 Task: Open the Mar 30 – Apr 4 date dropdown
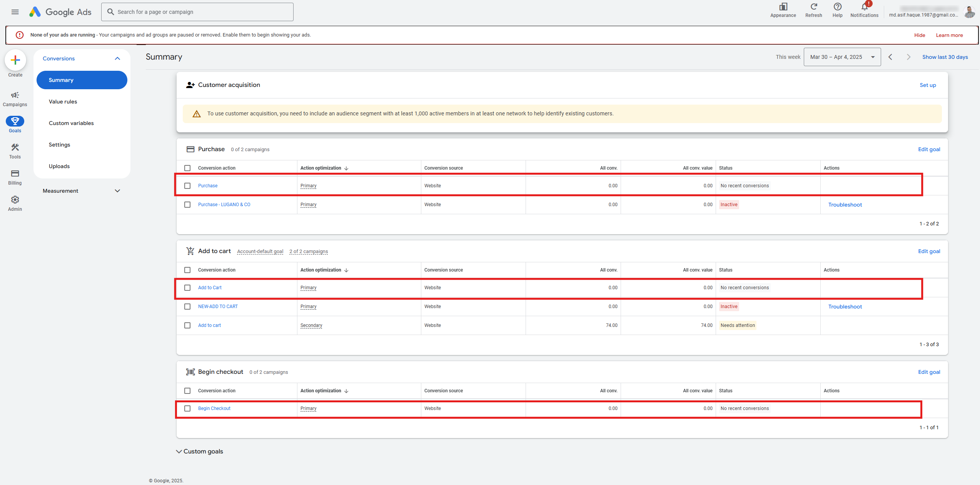coord(842,57)
